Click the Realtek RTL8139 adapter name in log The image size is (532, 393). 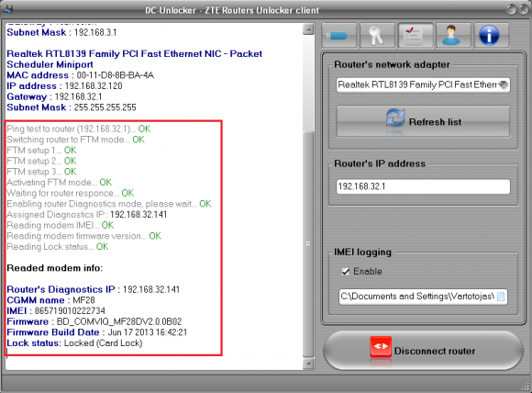coord(134,59)
